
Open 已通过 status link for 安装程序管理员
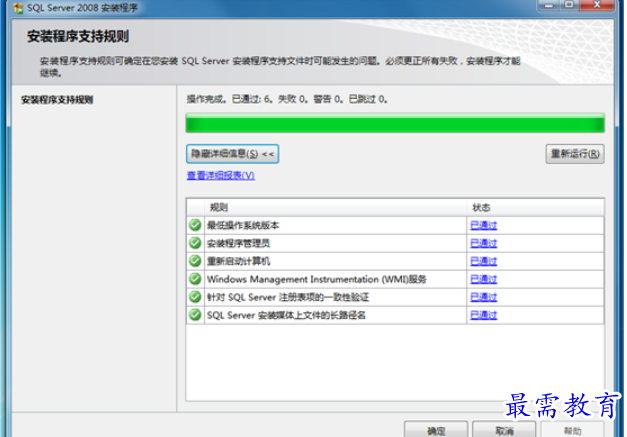click(483, 243)
